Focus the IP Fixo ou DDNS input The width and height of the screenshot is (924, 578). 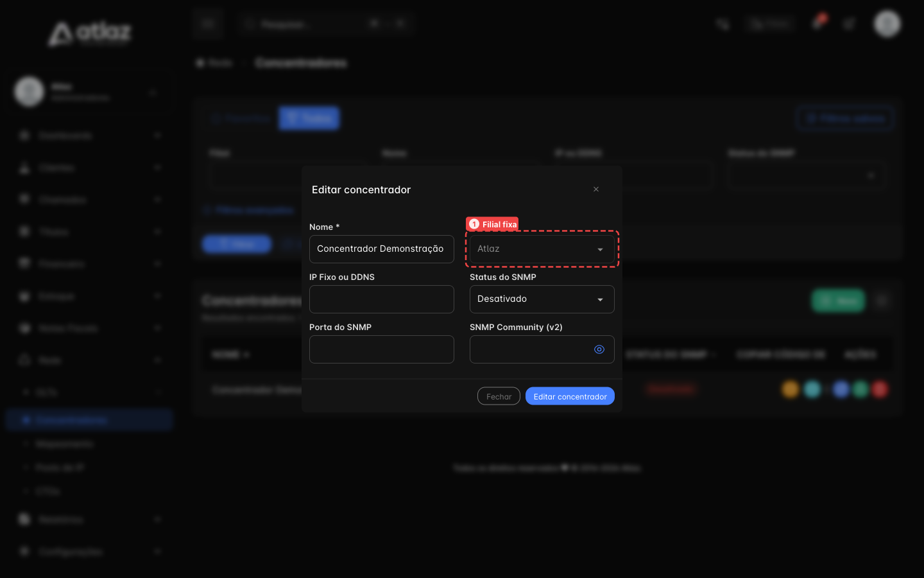[382, 299]
